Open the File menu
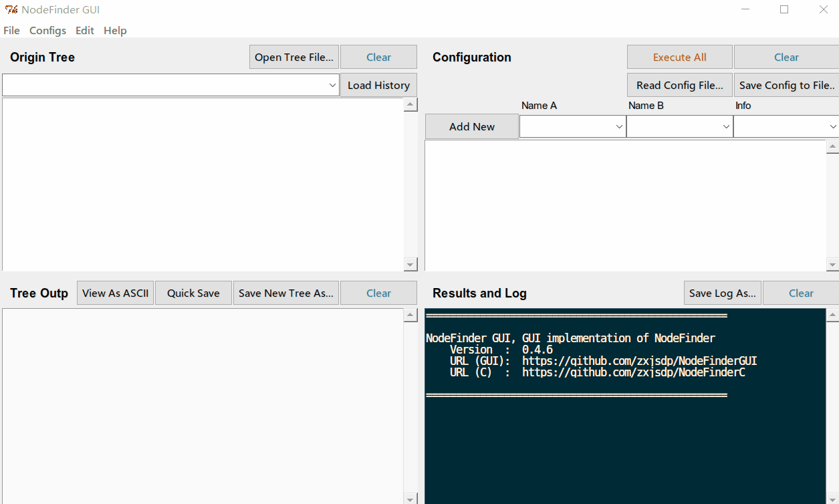This screenshot has height=504, width=839. (x=11, y=31)
